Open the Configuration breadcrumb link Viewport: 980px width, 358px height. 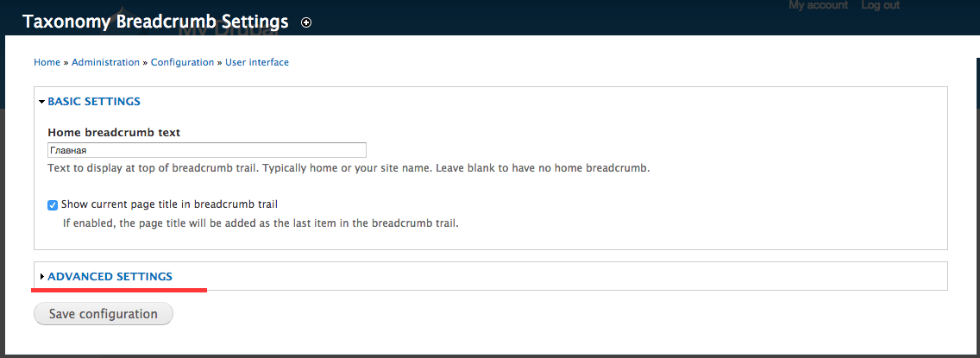tap(183, 62)
